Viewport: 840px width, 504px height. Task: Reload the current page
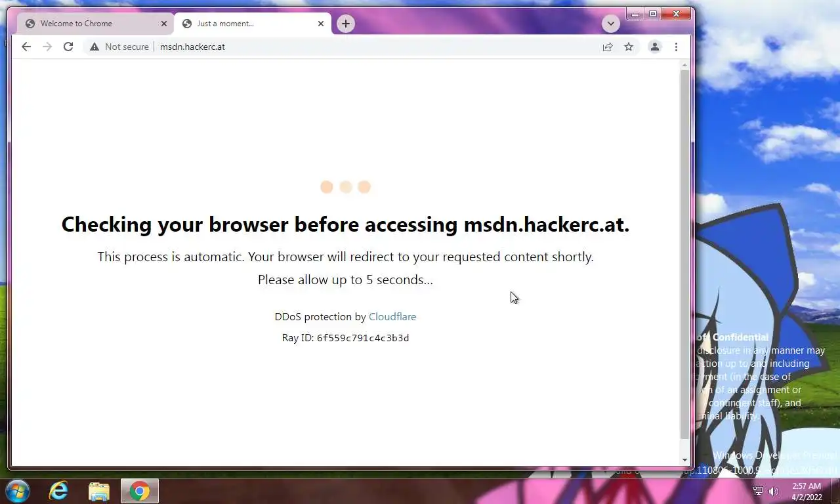(68, 47)
